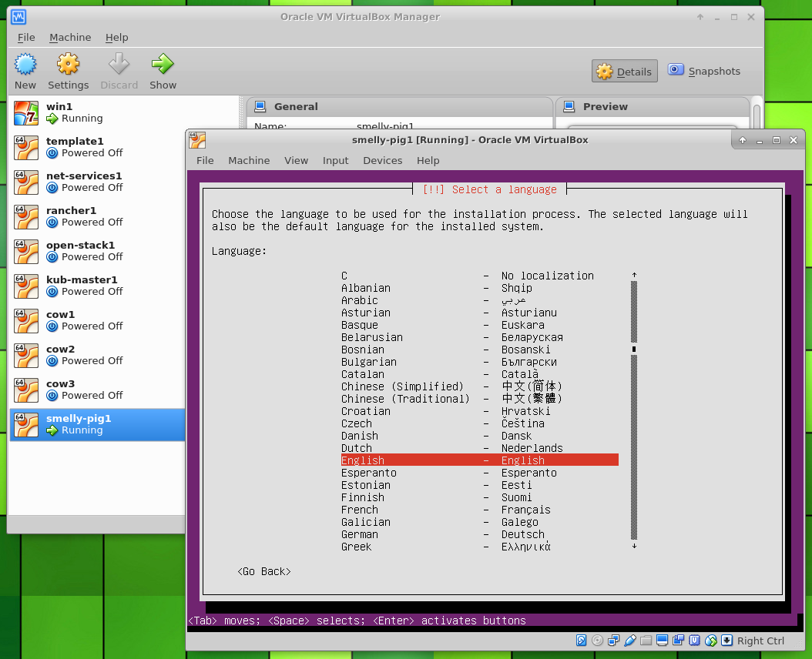The width and height of the screenshot is (812, 659).
Task: Select French in the language list
Action: (x=479, y=510)
